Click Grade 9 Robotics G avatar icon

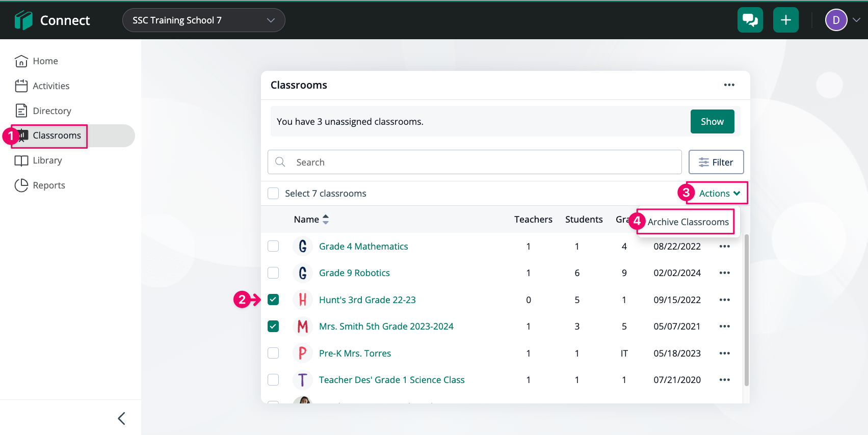coord(303,273)
